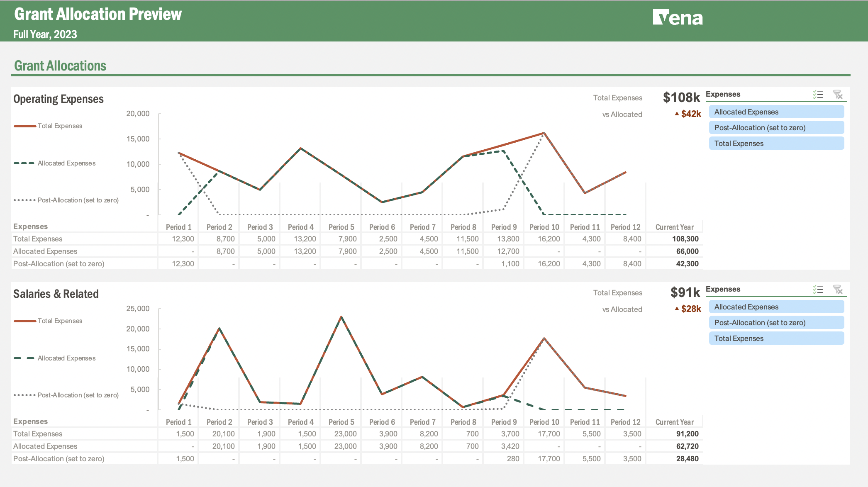Toggle the Total Expenses chip under the top Expenses filter
868x487 pixels.
coord(776,143)
